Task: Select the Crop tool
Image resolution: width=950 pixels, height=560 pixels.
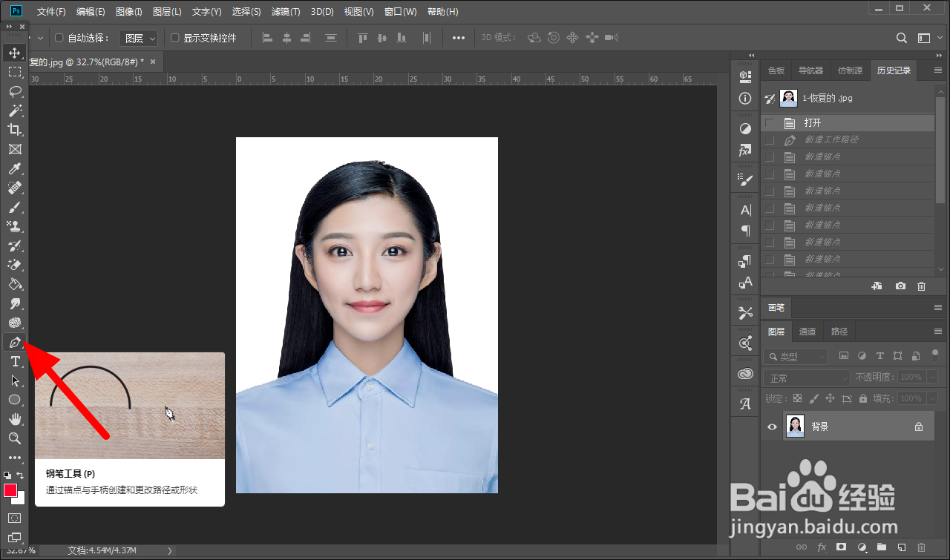Action: coord(14,130)
